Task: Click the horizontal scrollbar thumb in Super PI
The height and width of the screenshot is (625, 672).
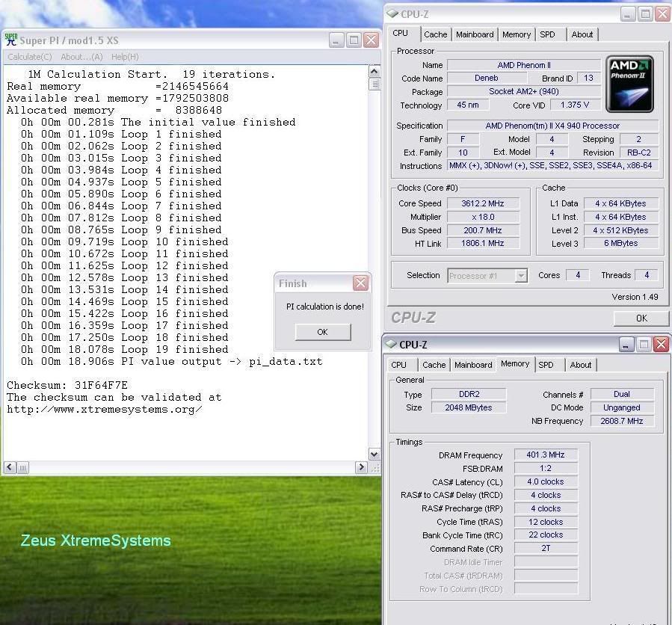Action: point(22,467)
